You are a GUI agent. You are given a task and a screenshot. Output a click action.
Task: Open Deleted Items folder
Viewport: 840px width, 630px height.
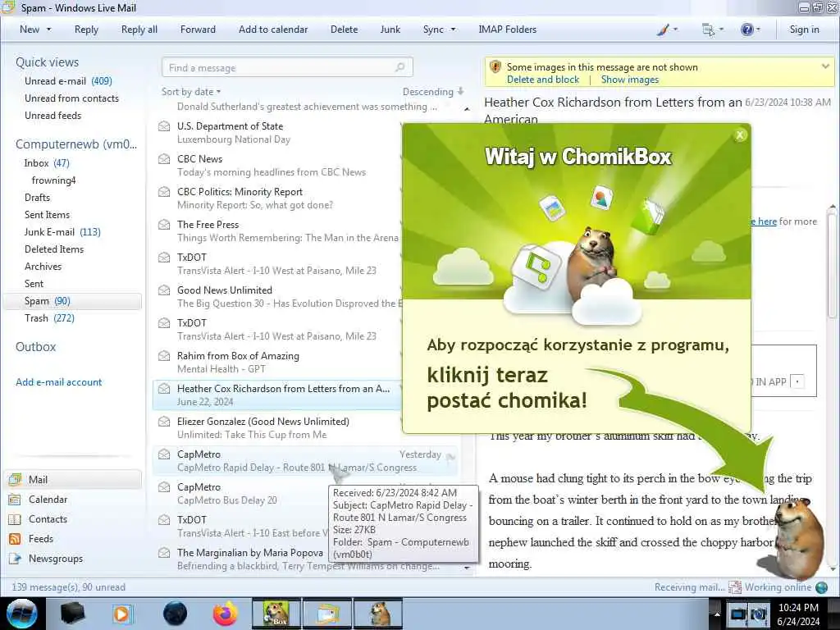pyautogui.click(x=54, y=249)
